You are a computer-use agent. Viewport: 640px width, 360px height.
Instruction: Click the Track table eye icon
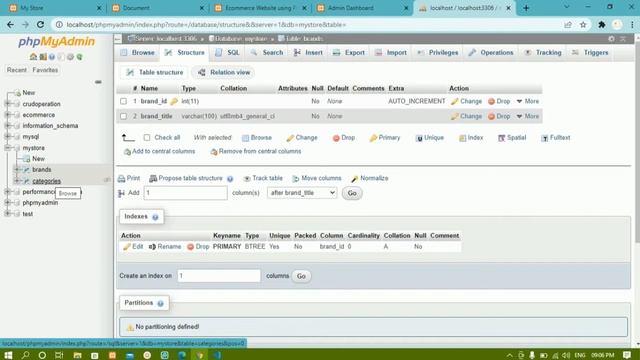(247, 178)
